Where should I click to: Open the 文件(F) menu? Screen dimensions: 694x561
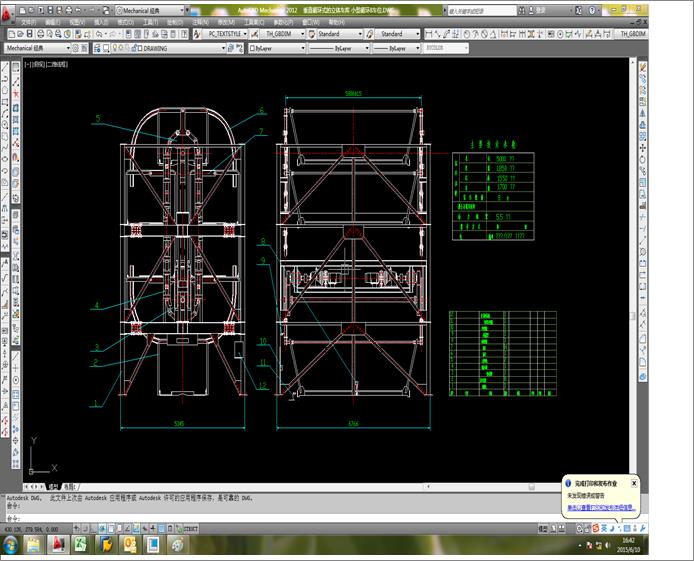tap(28, 21)
